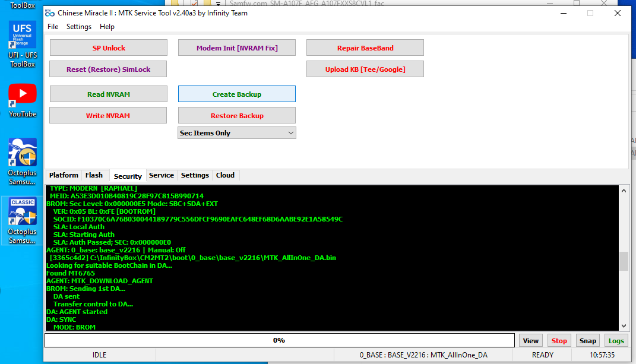Click the progress bar showing 0%
The image size is (636, 364).
click(279, 340)
